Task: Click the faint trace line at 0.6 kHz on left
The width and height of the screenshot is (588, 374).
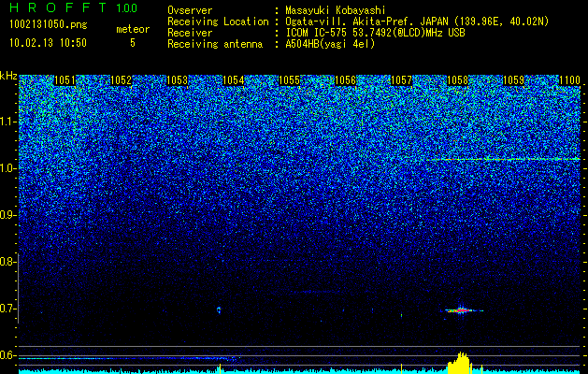Action: pyautogui.click(x=127, y=359)
